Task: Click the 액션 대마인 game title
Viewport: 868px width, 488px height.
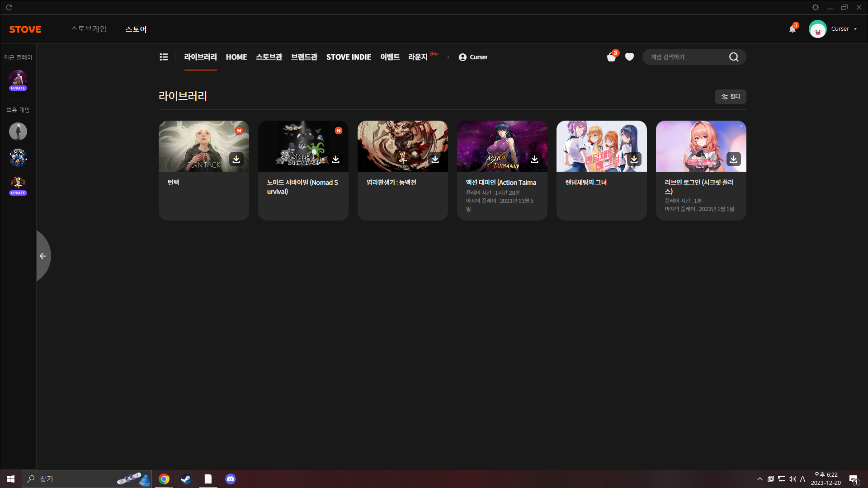Action: click(x=501, y=183)
